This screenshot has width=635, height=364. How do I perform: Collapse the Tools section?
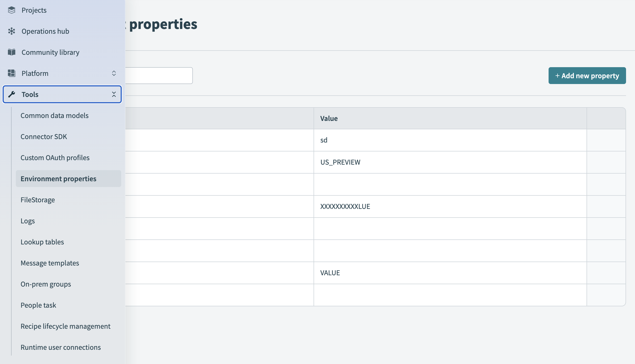114,94
